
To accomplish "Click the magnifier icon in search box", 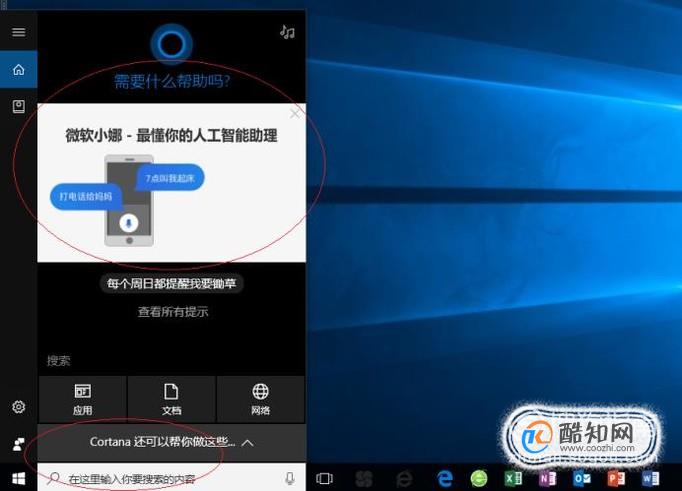I will point(53,479).
